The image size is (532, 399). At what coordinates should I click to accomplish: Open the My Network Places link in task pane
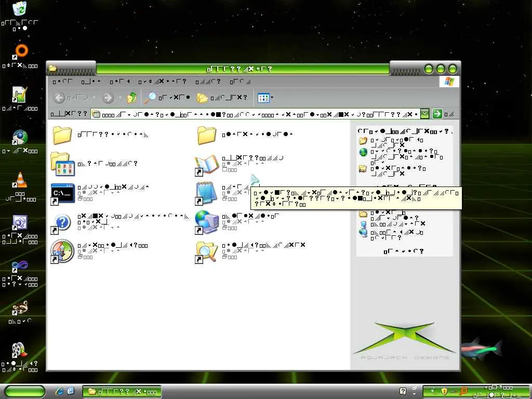click(391, 235)
